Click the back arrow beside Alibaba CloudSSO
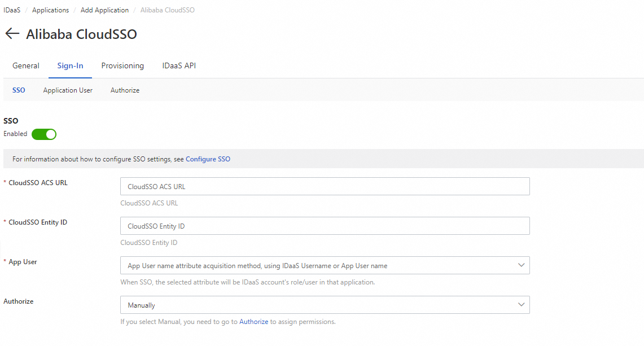 click(12, 34)
